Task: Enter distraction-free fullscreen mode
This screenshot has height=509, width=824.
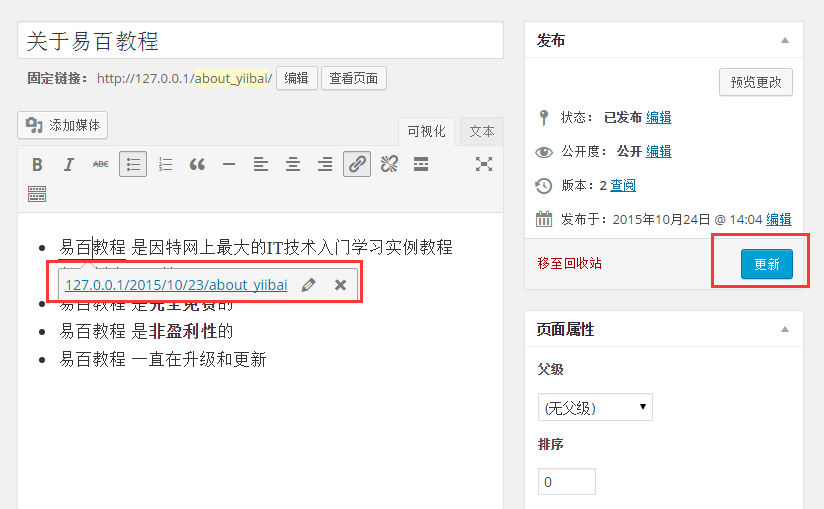Action: tap(484, 165)
